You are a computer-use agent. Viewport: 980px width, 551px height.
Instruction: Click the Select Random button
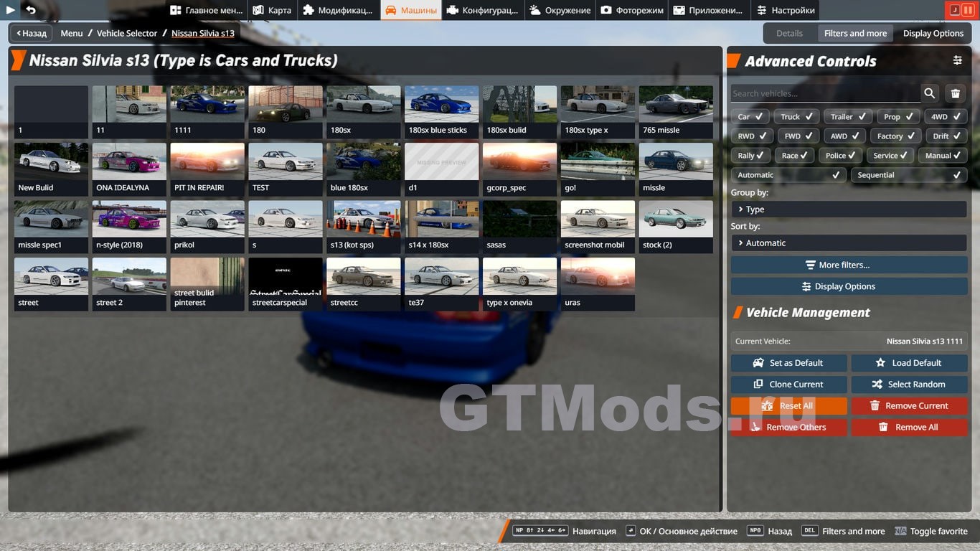[910, 385]
